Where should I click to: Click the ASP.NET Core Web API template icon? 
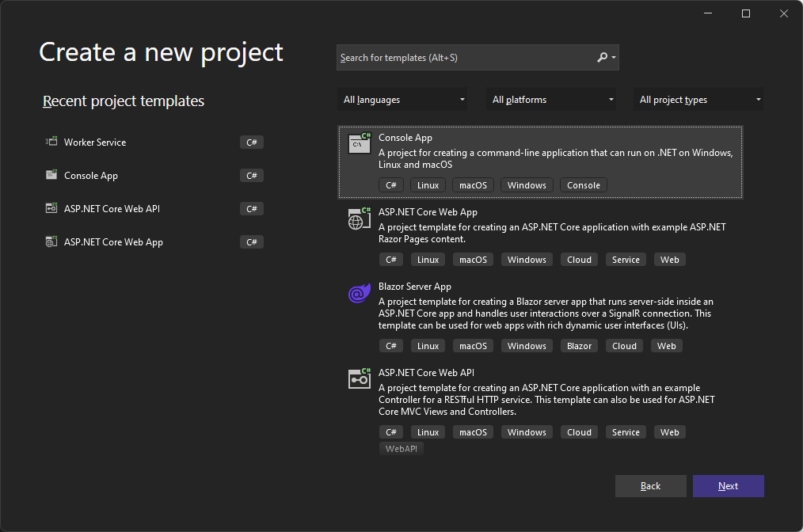(360, 378)
